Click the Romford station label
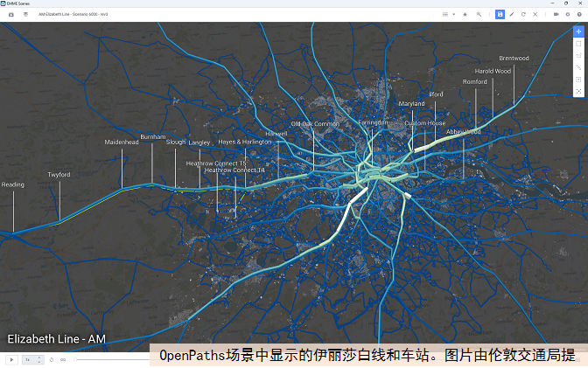588x368 pixels. pyautogui.click(x=475, y=81)
